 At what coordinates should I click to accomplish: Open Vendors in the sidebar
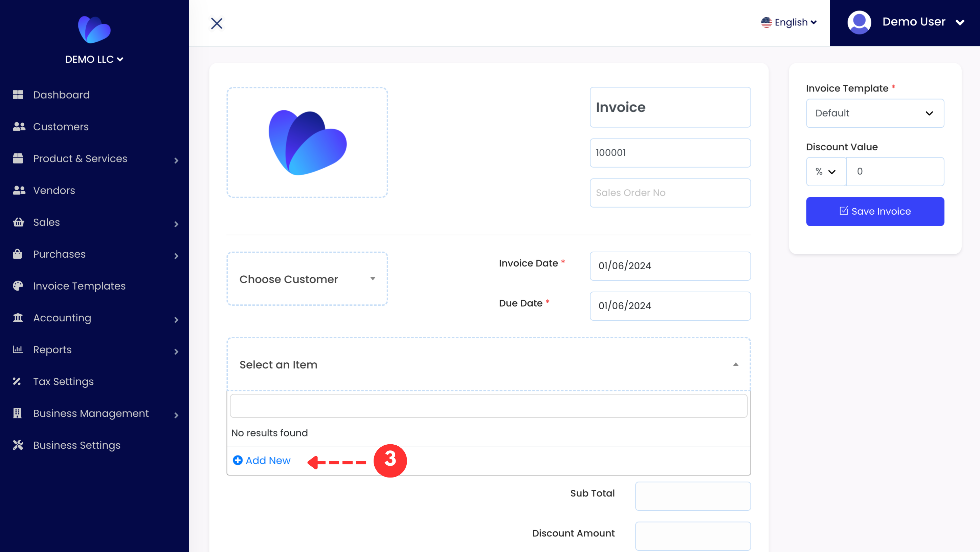pos(54,190)
